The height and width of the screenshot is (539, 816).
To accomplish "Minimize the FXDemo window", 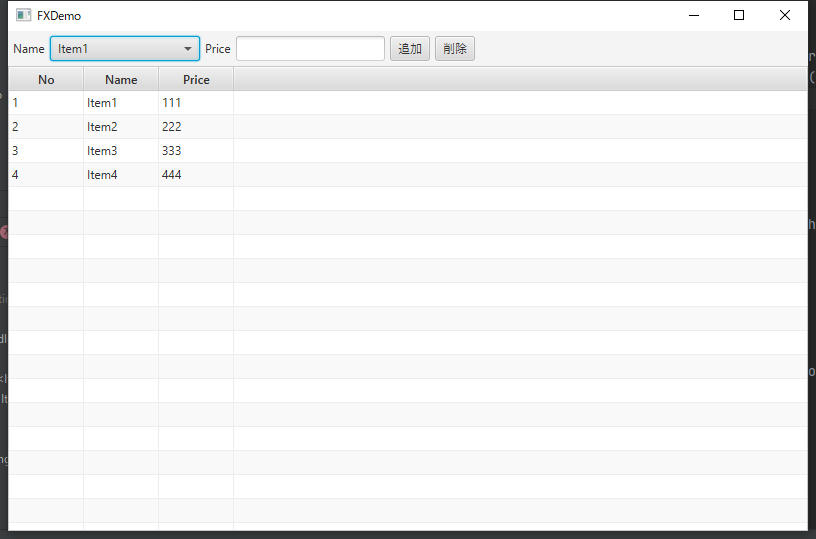I will [694, 15].
